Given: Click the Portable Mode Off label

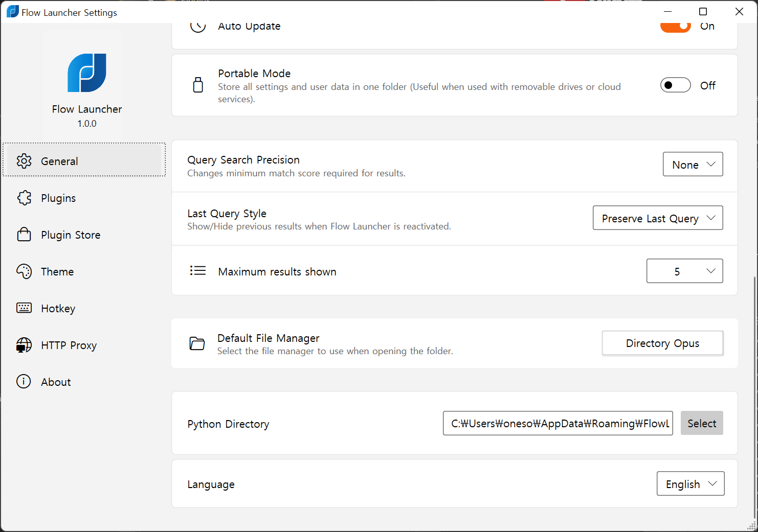Looking at the screenshot, I should (x=708, y=85).
